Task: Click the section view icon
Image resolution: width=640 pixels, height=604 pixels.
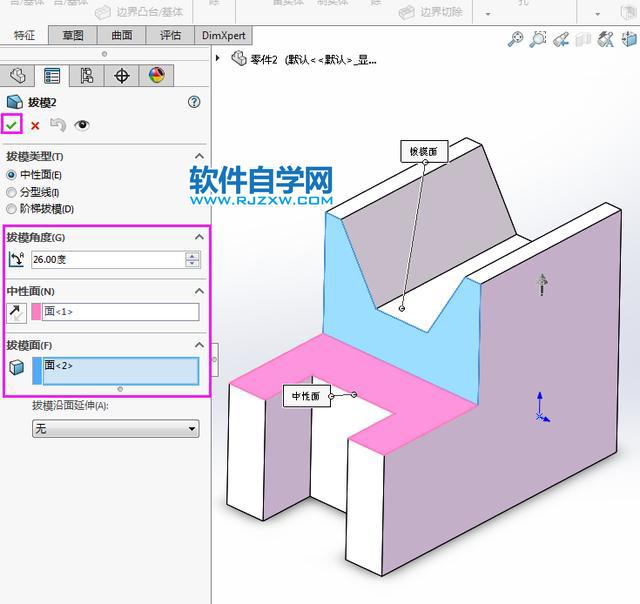Action: coord(583,40)
